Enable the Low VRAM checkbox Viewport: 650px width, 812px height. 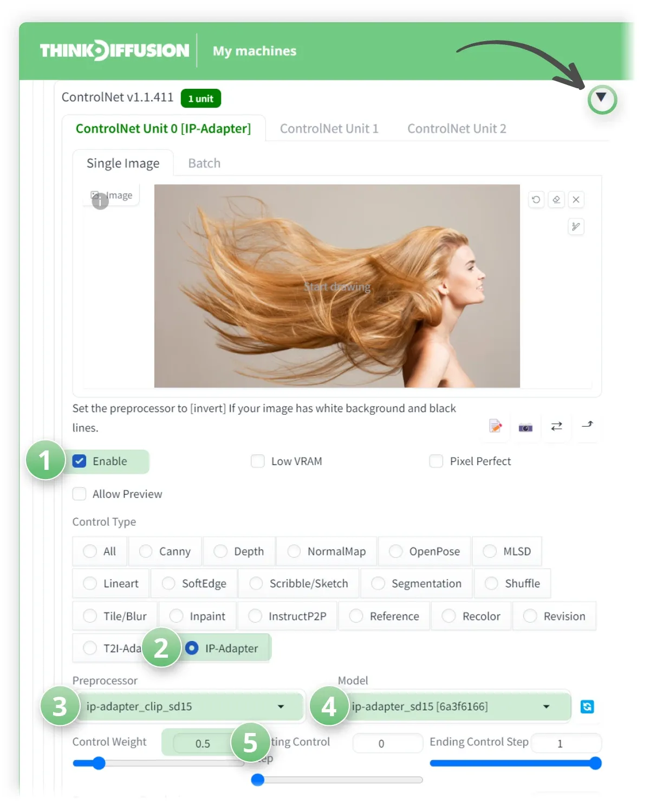click(258, 461)
